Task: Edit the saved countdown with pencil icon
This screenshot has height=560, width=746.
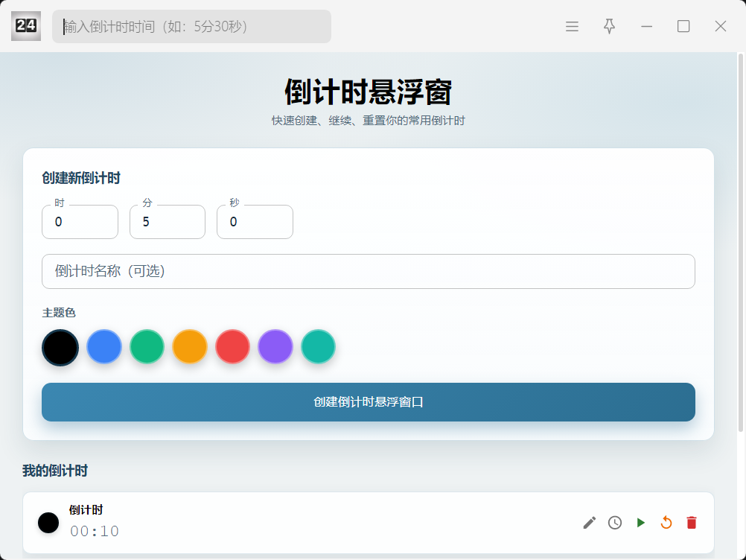Action: (x=590, y=523)
